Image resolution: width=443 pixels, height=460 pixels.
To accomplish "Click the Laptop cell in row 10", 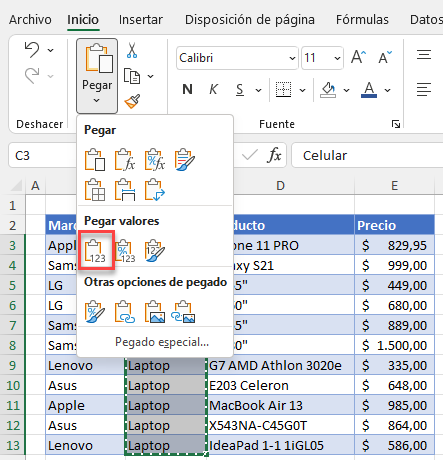I will coord(166,385).
